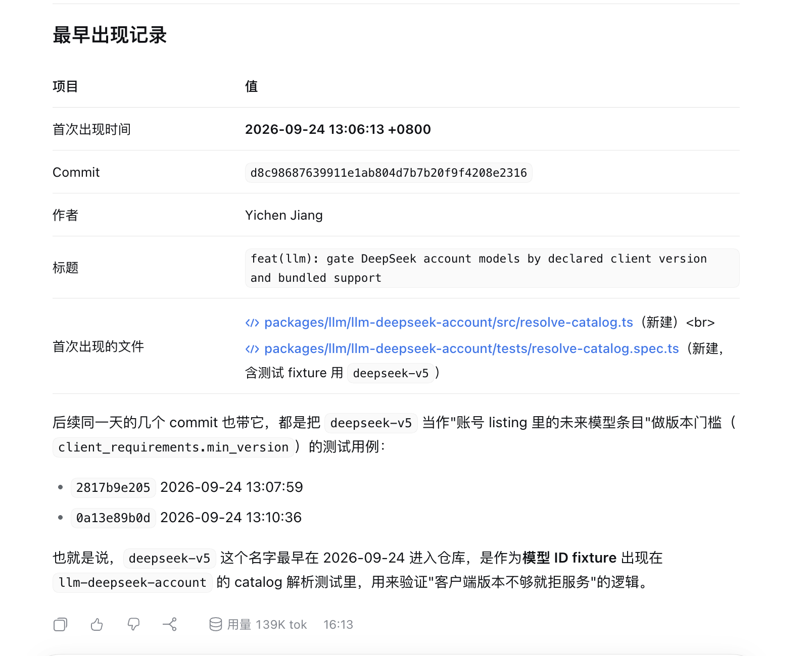812x656 pixels.
Task: Open the tests/resolve-catalog.spec.ts file link
Action: 471,348
